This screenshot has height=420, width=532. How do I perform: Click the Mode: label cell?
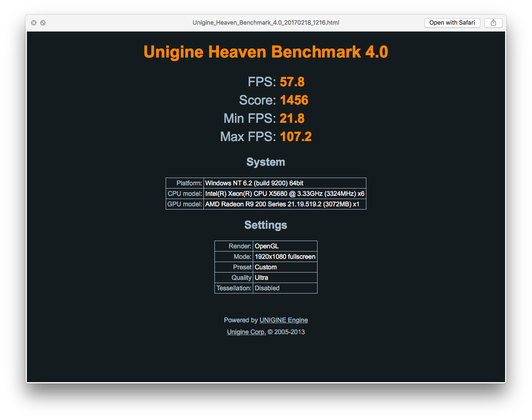[234, 257]
